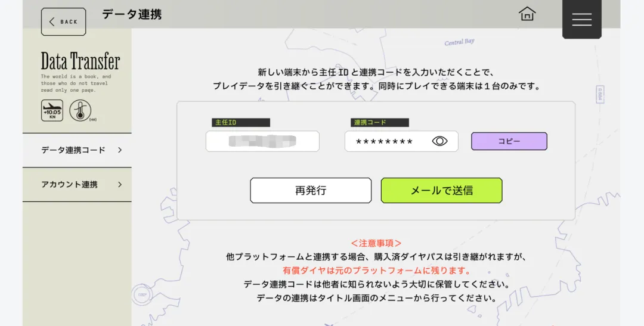Select アカウント連携 in the sidebar
The width and height of the screenshot is (644, 326).
pyautogui.click(x=69, y=185)
